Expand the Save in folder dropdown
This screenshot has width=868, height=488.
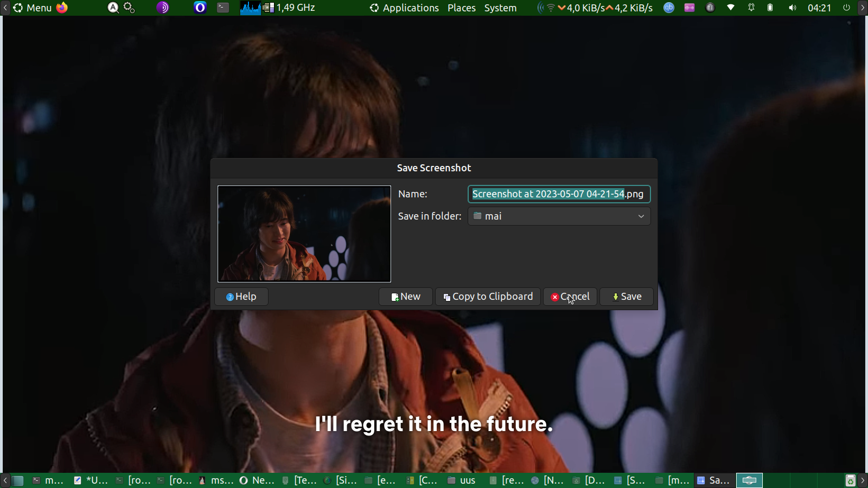tap(559, 216)
